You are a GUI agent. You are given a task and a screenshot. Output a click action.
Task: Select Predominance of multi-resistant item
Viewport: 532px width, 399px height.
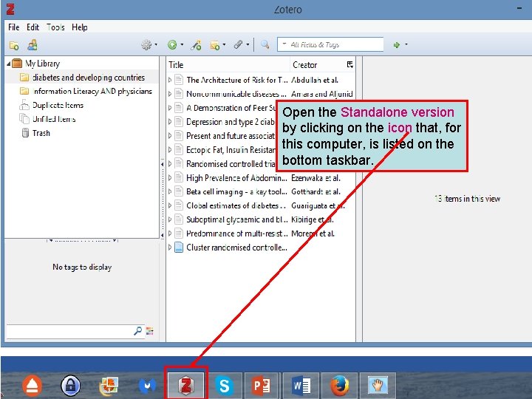(237, 233)
